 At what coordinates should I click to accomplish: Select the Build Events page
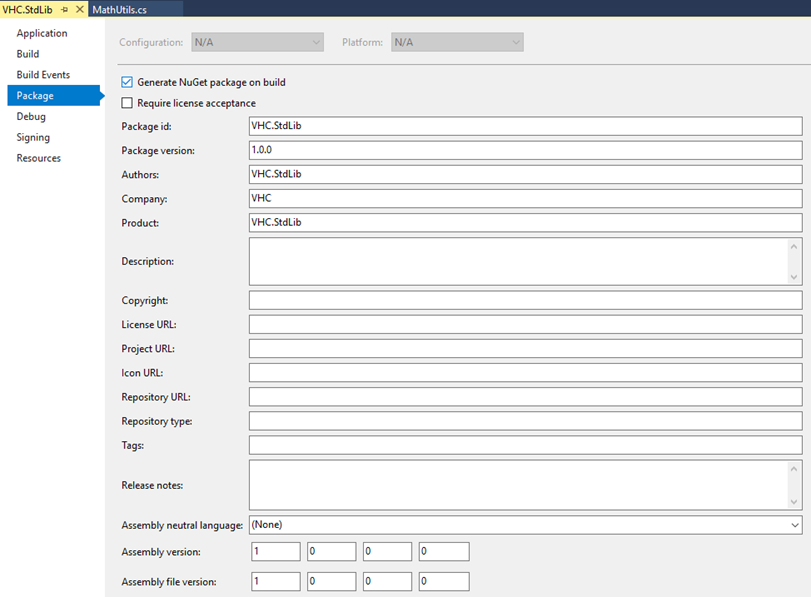(x=43, y=74)
